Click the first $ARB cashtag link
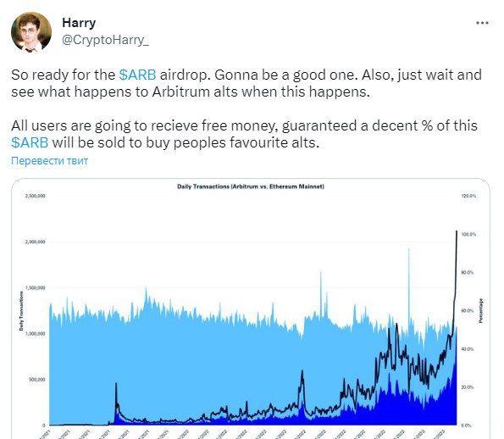This screenshot has height=439, width=504. pyautogui.click(x=137, y=75)
